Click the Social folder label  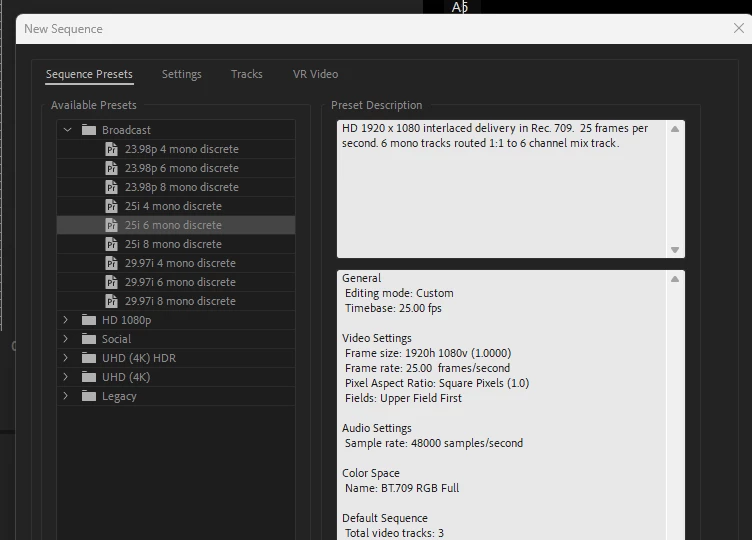(116, 339)
